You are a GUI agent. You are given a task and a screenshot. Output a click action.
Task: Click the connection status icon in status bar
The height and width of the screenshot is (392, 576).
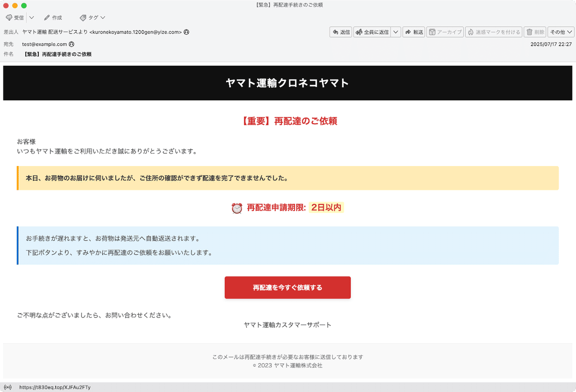pos(8,387)
